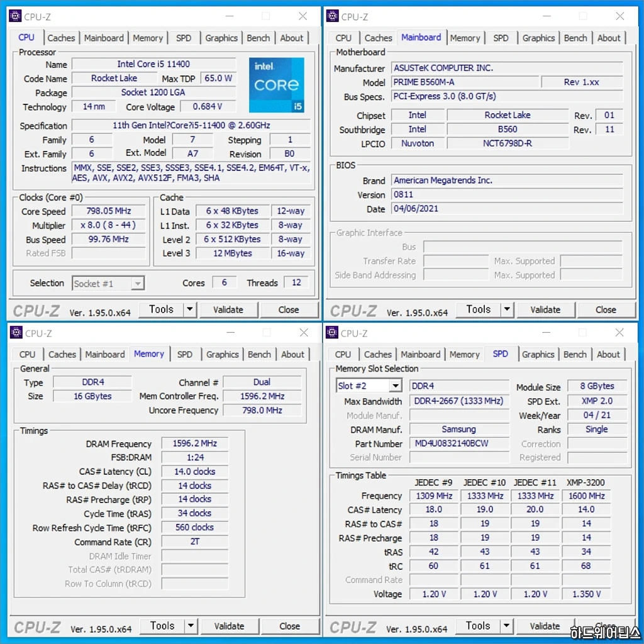Click the Multiplier value x 8.0 (8 - 44)

[109, 225]
